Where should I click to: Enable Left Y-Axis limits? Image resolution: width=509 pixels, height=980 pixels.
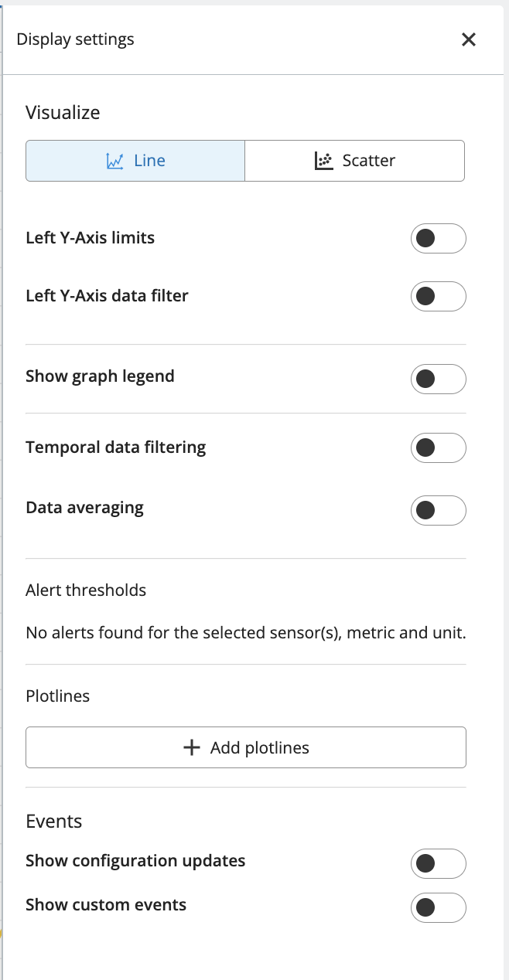pyautogui.click(x=438, y=239)
